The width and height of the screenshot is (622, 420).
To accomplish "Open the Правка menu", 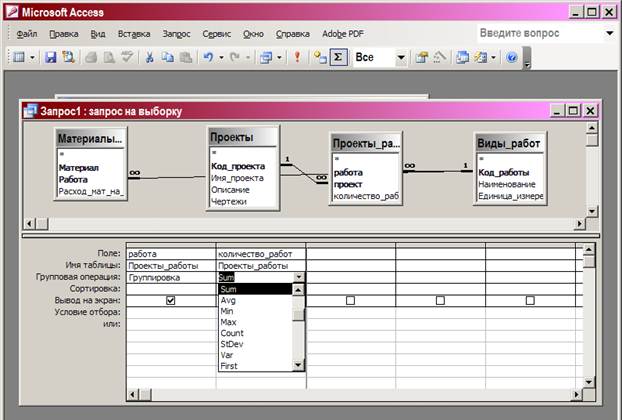I will tap(63, 34).
